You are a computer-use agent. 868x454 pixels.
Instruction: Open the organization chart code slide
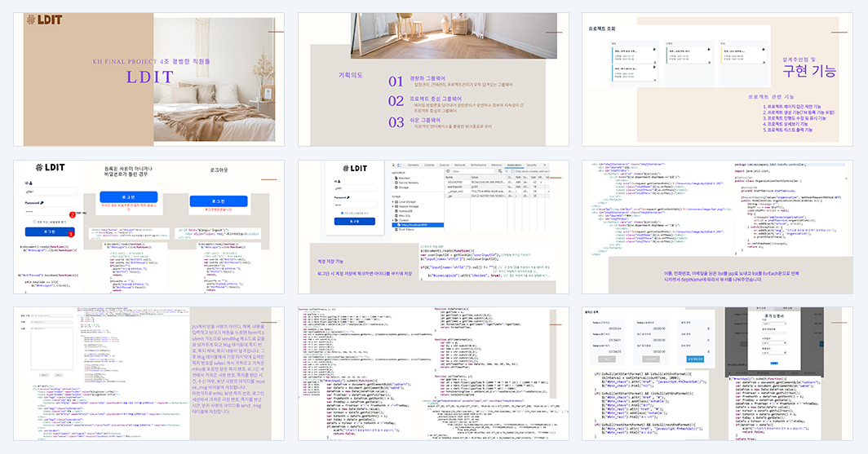pos(717,227)
